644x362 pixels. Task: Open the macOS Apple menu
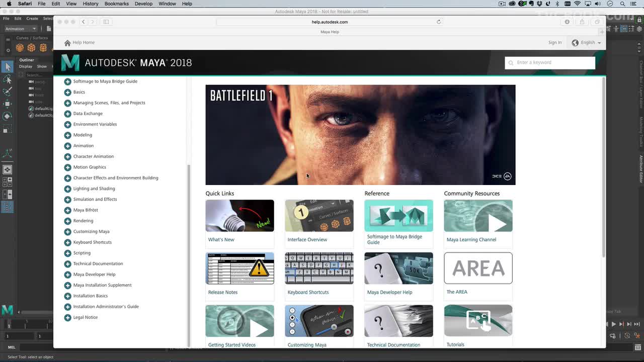[9, 4]
